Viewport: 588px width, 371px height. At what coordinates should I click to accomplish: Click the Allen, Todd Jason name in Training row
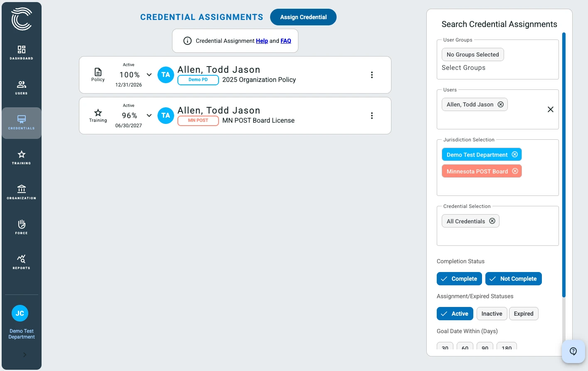tap(219, 110)
